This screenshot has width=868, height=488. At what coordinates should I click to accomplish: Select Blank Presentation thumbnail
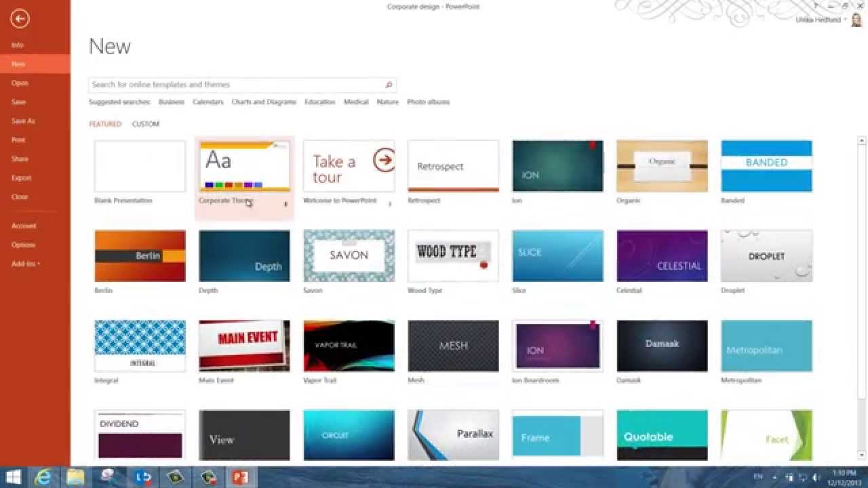pos(140,166)
